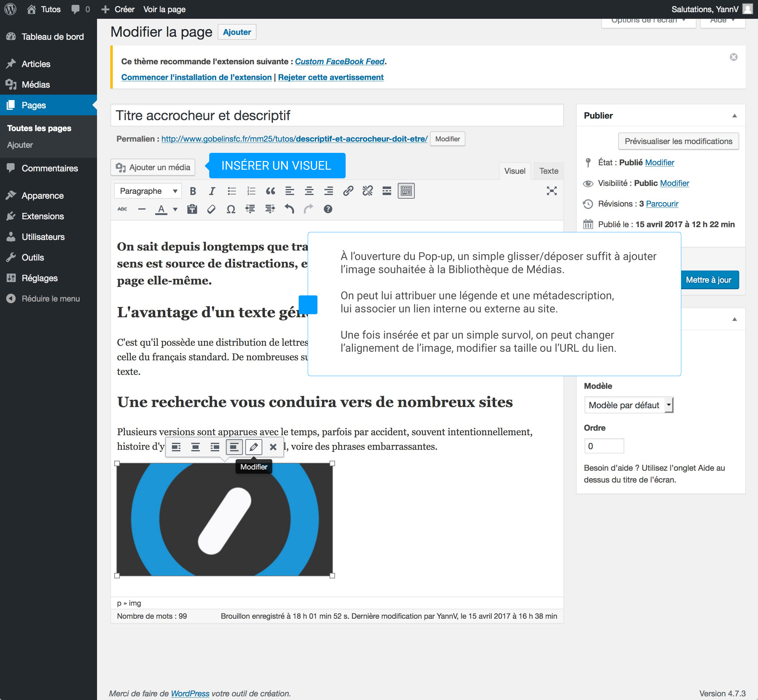Click Prévisualiser les modifications
Image resolution: width=758 pixels, height=700 pixels.
coord(679,141)
